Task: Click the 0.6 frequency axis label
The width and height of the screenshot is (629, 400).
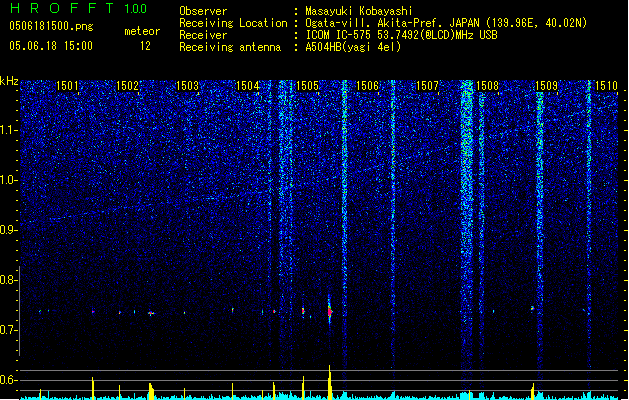Action: 9,380
